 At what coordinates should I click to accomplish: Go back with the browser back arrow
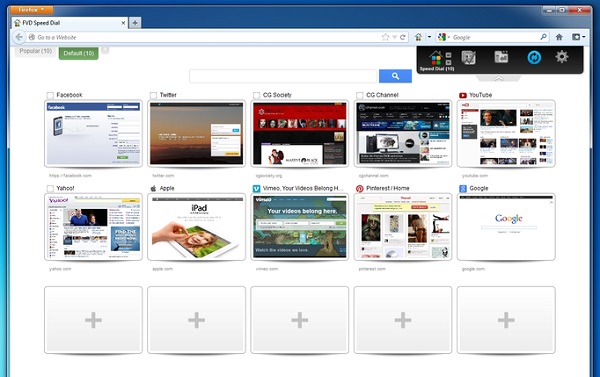click(19, 37)
